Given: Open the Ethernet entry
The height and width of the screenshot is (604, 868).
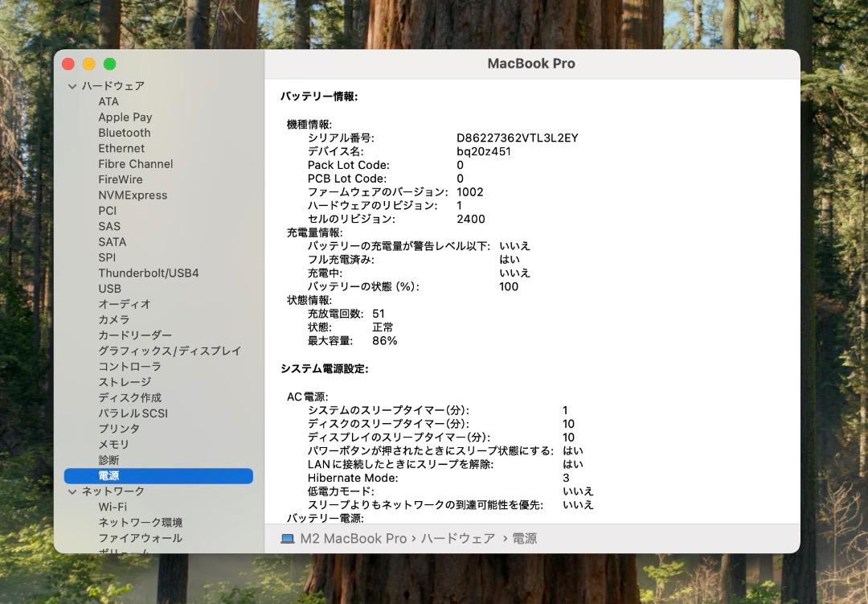Looking at the screenshot, I should pyautogui.click(x=121, y=148).
